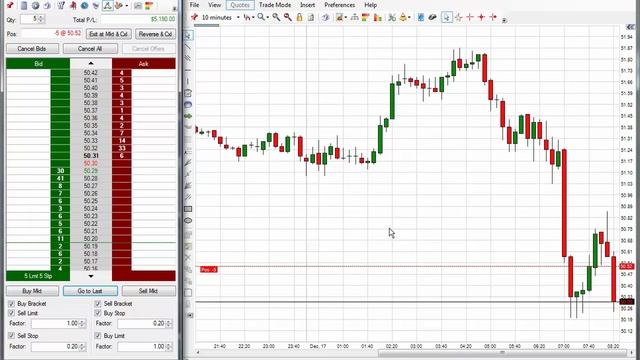Viewport: 640px width, 360px height.
Task: Click the red pin icon in chart toolbar
Action: pyautogui.click(x=195, y=17)
